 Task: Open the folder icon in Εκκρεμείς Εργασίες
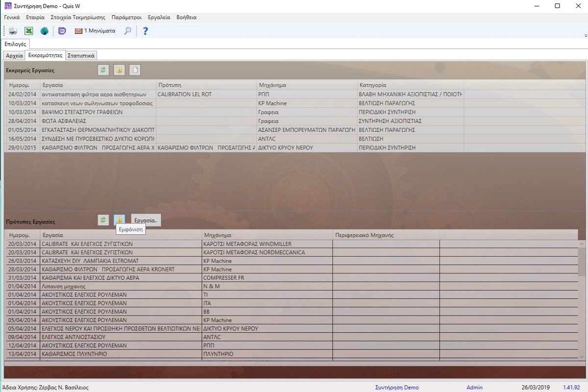click(119, 70)
